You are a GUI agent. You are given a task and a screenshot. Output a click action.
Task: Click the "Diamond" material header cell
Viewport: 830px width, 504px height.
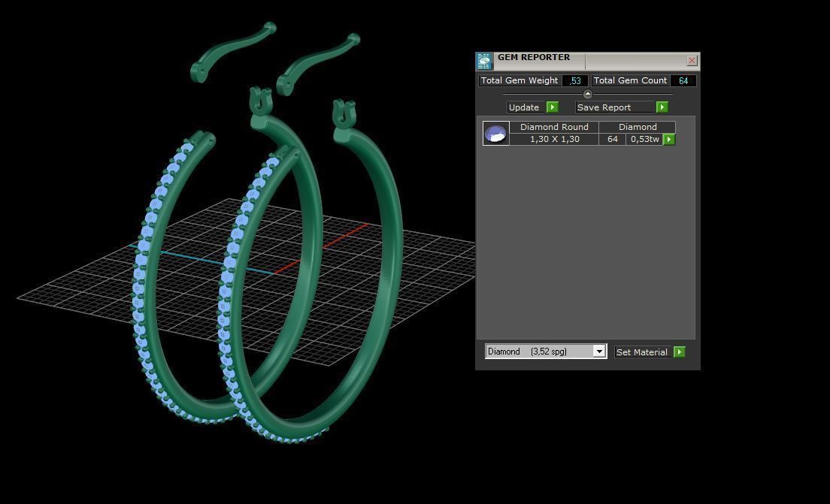coord(638,127)
